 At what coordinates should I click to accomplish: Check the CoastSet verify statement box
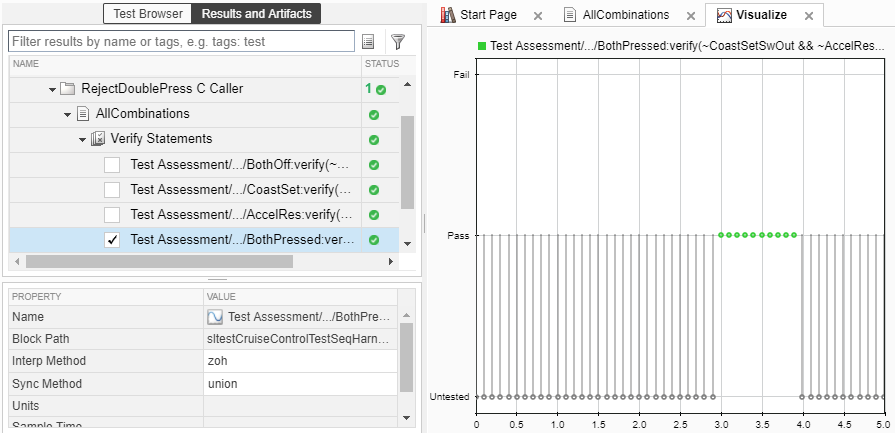[112, 190]
